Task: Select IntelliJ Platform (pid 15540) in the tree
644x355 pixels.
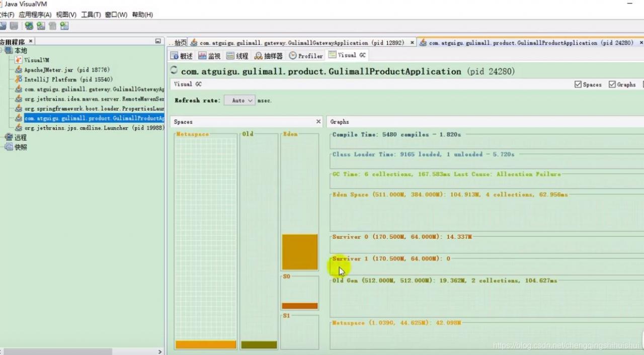Action: tap(68, 79)
